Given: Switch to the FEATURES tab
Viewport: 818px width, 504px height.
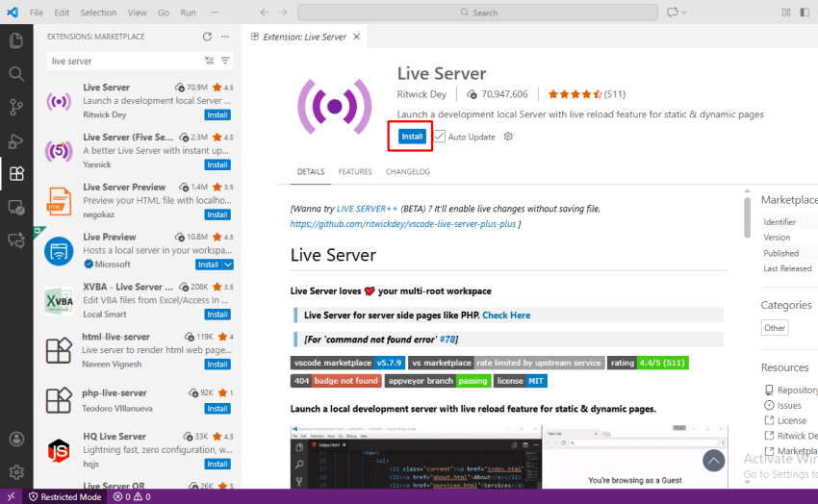Looking at the screenshot, I should (355, 172).
